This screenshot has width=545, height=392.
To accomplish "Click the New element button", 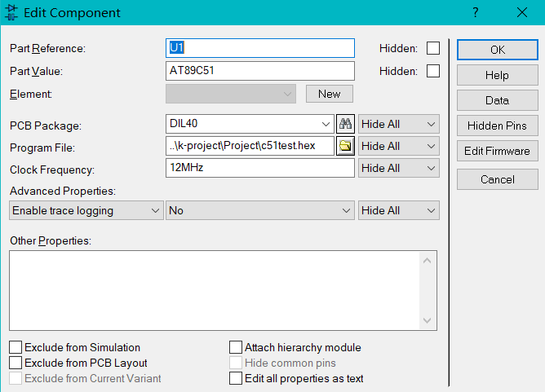I will [330, 94].
